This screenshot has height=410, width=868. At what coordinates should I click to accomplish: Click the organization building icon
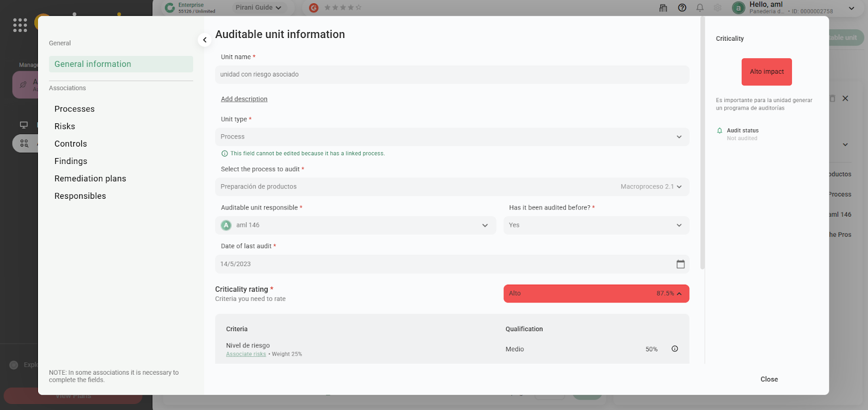[663, 8]
